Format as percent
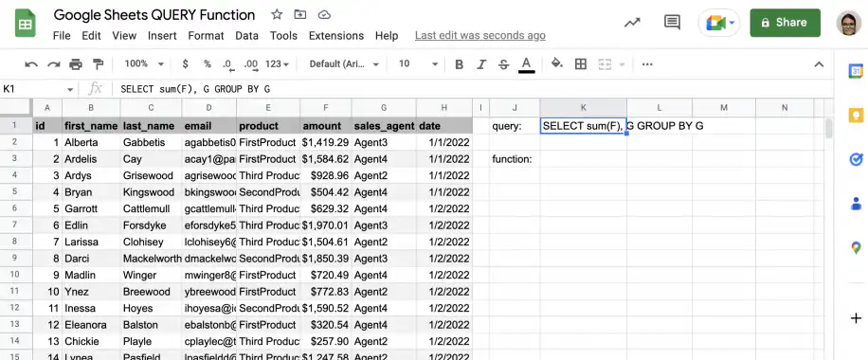This screenshot has width=868, height=360. pos(207,64)
